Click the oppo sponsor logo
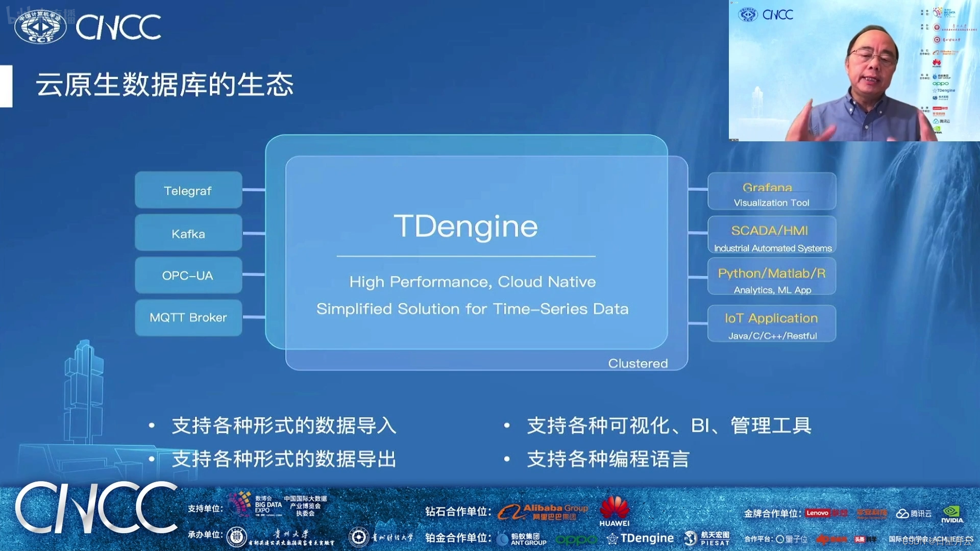Screen dimensions: 980x551 tap(576, 539)
